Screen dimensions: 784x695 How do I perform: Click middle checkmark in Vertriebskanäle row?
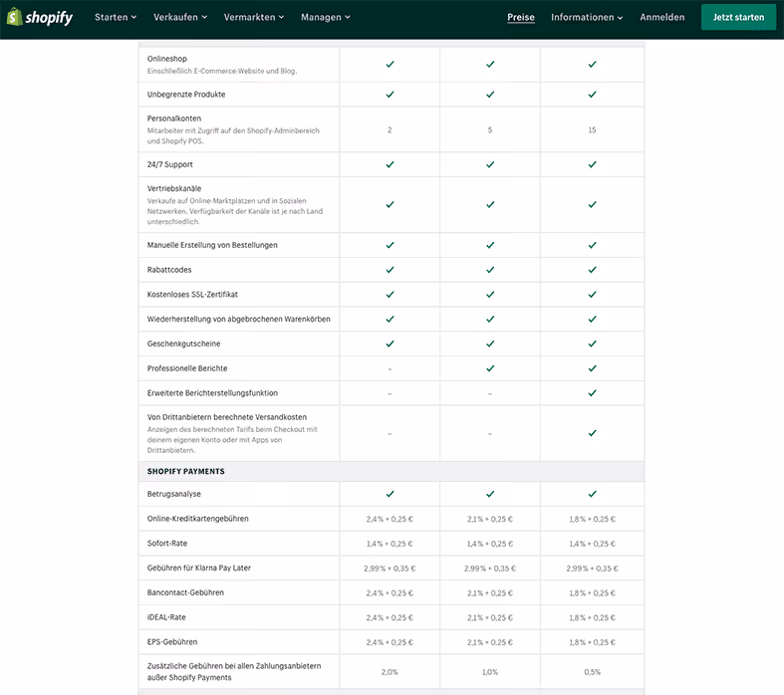coord(490,204)
